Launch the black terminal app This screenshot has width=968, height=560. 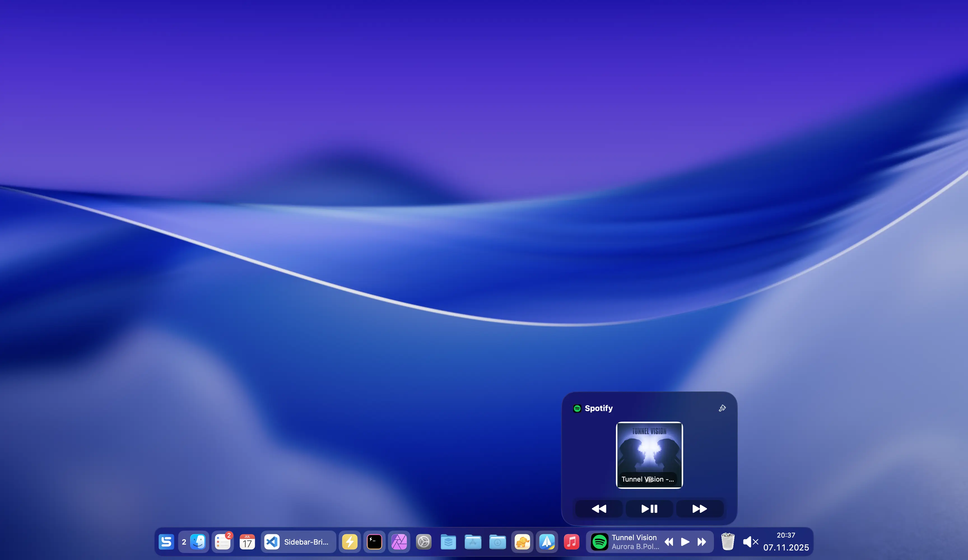(374, 542)
